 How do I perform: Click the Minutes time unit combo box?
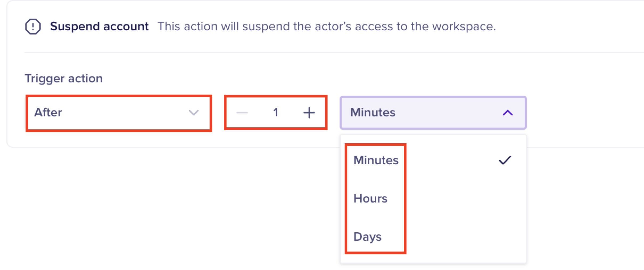tap(433, 113)
